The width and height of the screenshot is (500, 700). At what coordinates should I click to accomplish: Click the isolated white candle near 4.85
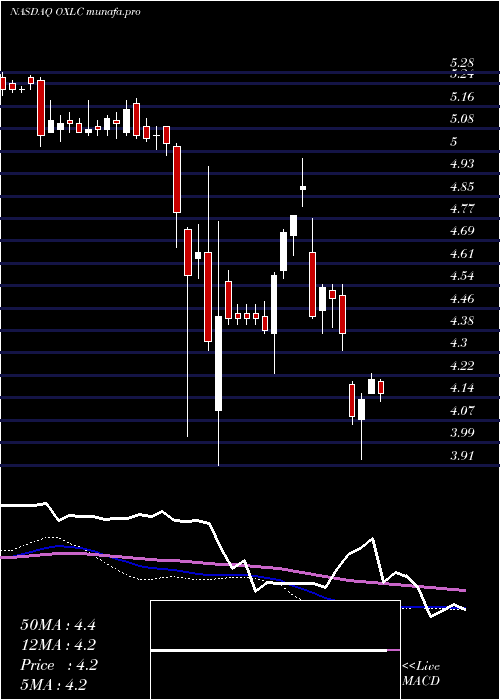pos(303,188)
